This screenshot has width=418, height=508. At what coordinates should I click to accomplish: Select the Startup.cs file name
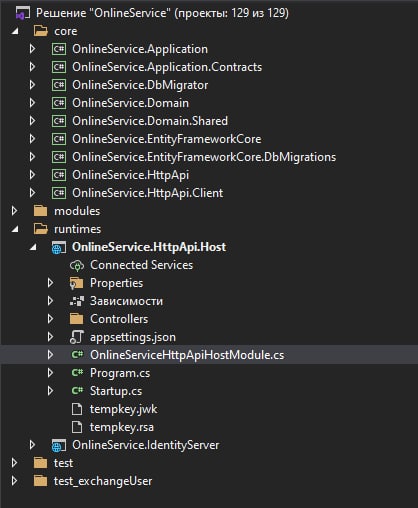tap(116, 391)
